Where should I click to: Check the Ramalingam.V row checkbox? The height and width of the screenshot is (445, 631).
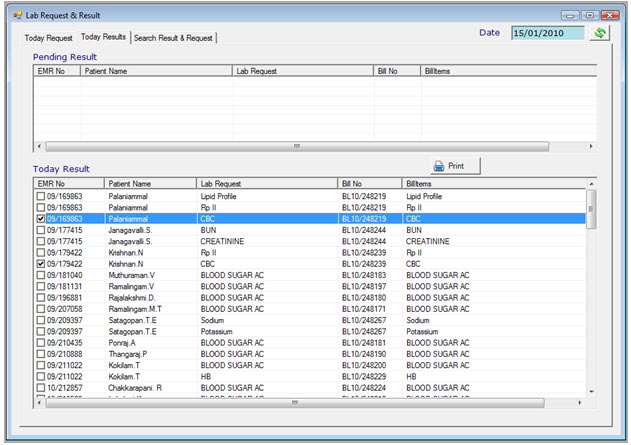click(x=41, y=286)
